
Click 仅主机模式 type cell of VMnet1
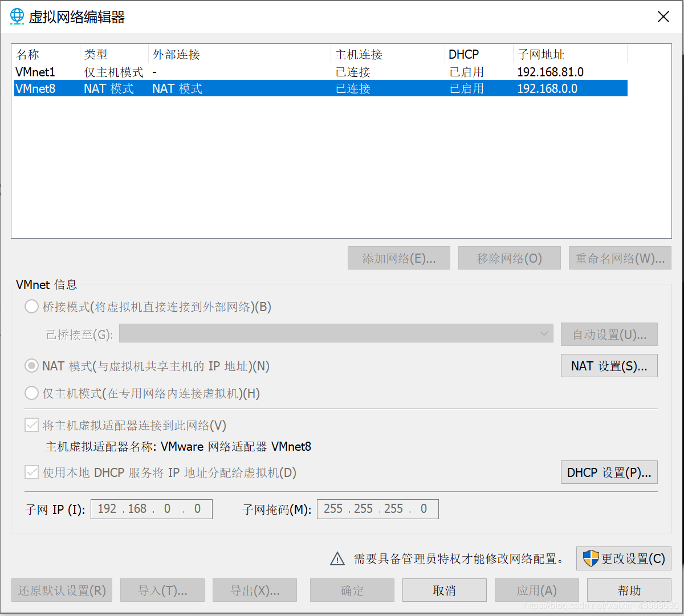coord(114,72)
